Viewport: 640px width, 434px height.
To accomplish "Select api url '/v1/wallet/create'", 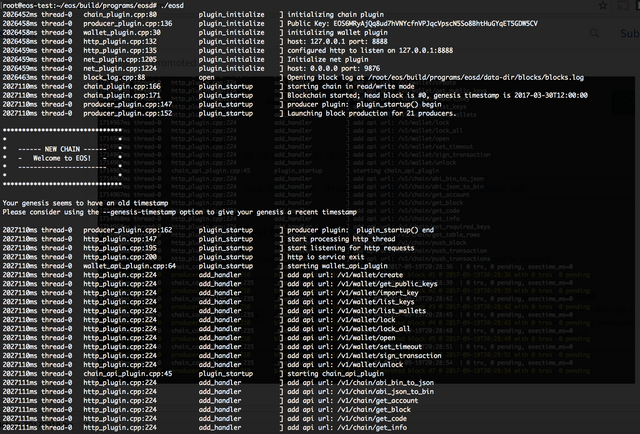I will [x=370, y=275].
